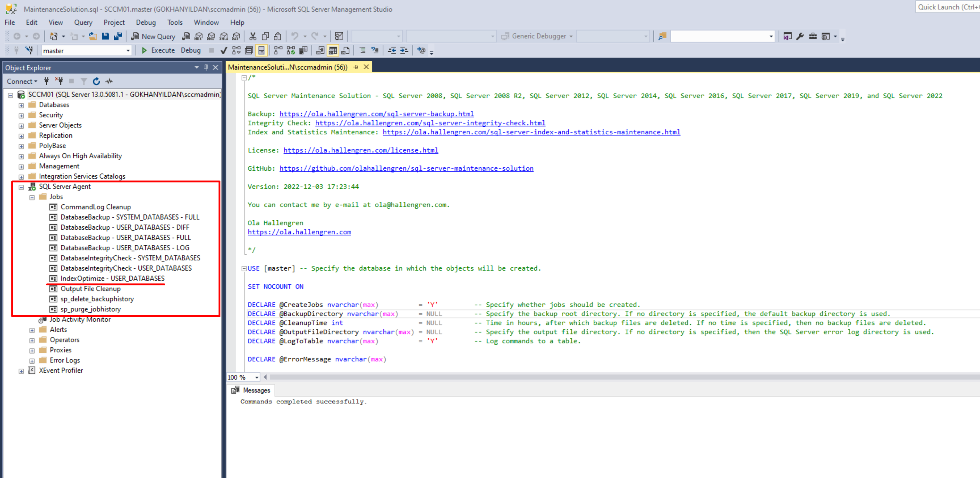Toggle IntelliSense enabled button
This screenshot has height=478, width=980.
coord(261,50)
